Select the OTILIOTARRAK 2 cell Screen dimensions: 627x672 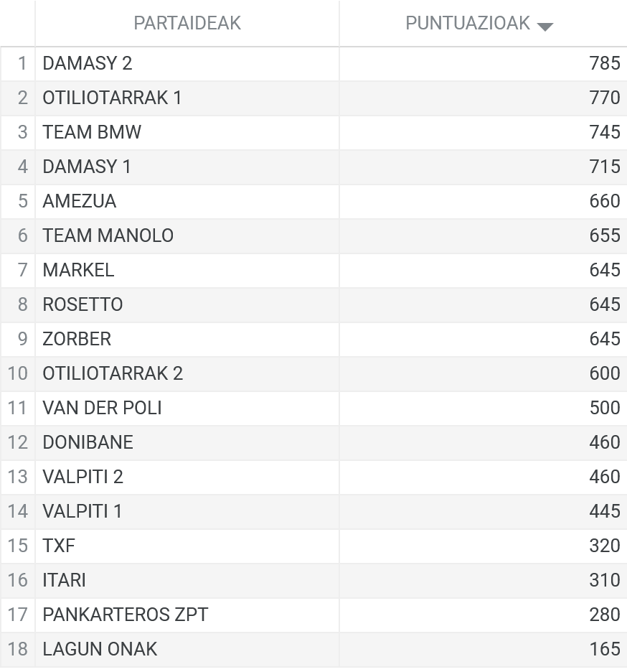(187, 374)
